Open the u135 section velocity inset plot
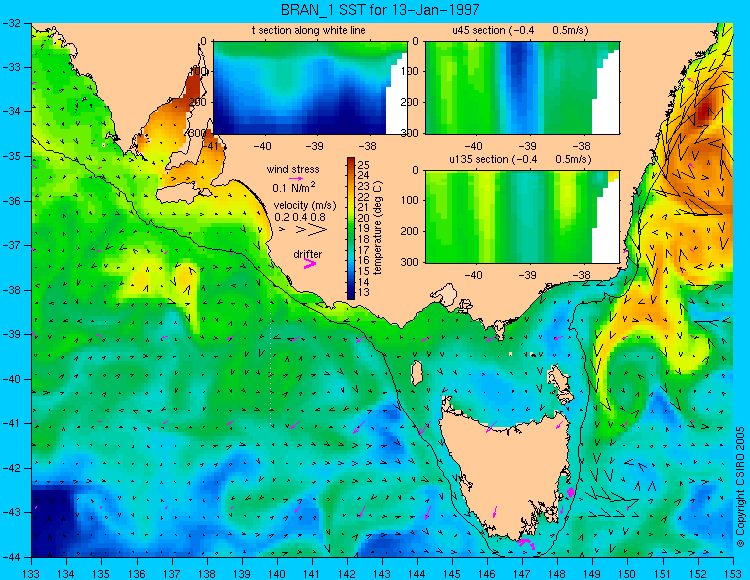Viewport: 750px width, 580px height. (x=522, y=216)
